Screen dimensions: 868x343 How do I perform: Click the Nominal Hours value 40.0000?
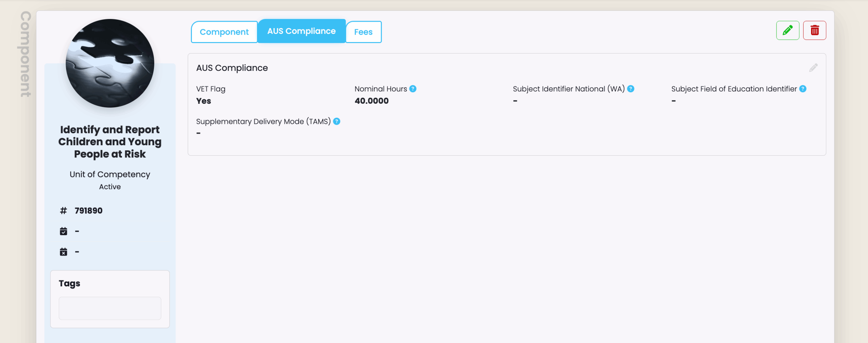[372, 101]
